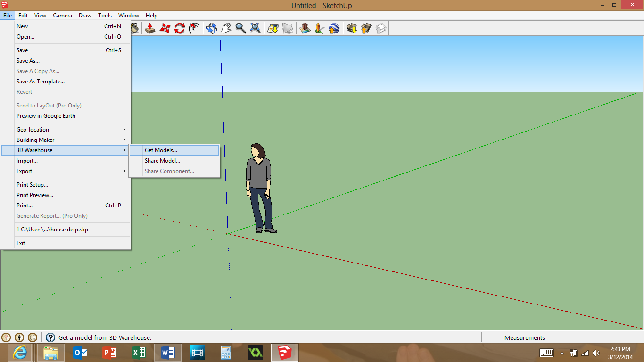
Task: Open the Edit menu
Action: coord(23,16)
